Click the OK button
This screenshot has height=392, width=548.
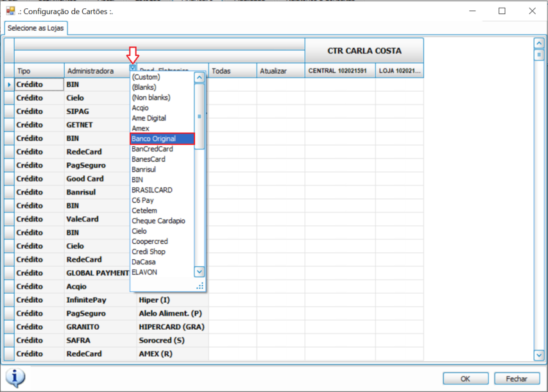[465, 379]
